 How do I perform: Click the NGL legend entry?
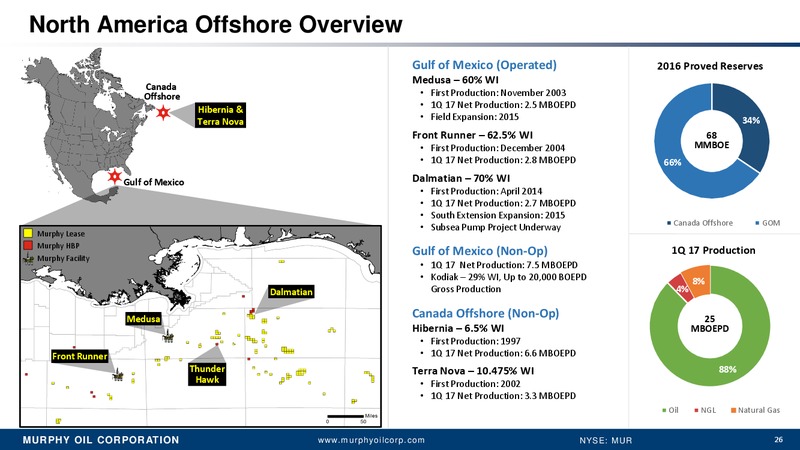click(x=705, y=410)
